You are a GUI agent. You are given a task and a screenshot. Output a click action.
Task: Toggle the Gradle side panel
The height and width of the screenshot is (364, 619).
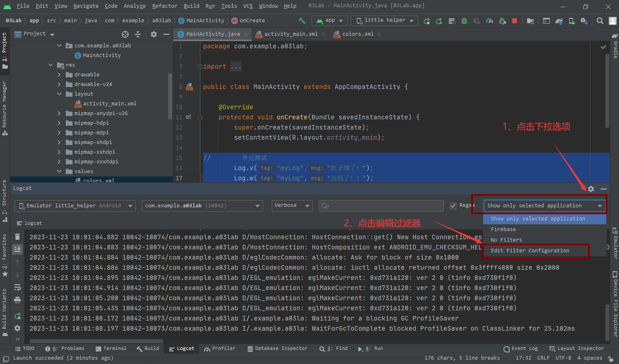coord(615,46)
